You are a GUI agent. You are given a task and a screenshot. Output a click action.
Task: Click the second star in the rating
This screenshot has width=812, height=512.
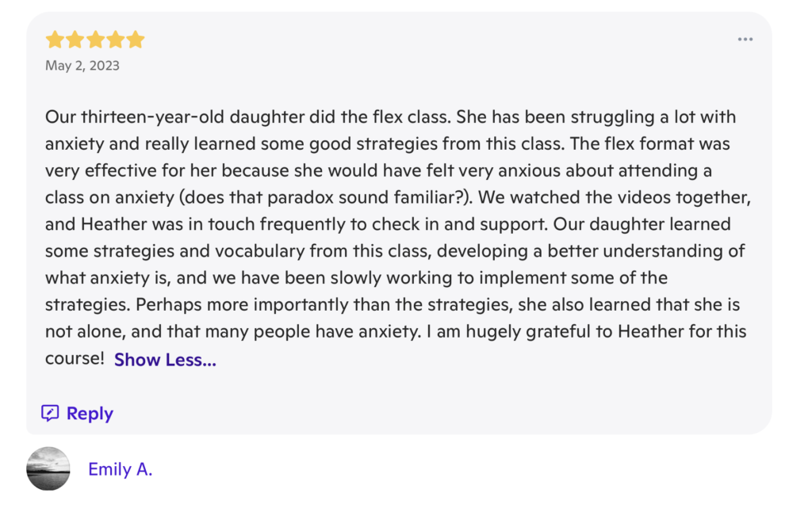point(75,38)
